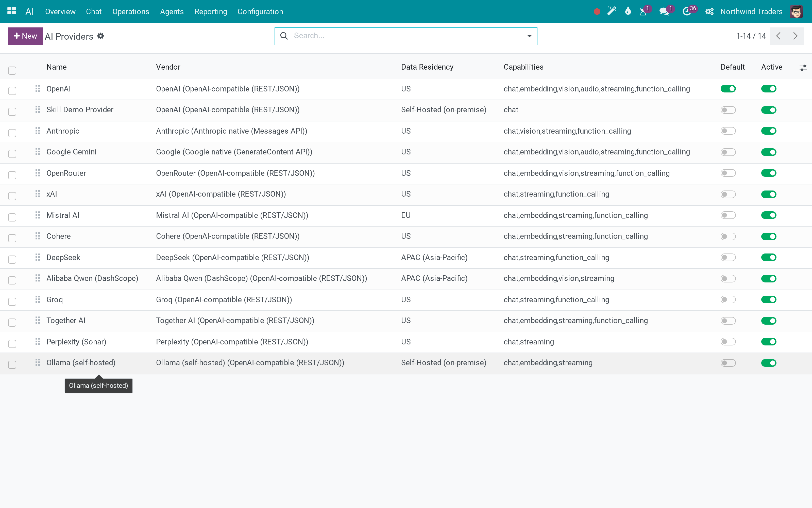Open the magic wand AI tool
812x508 pixels.
pyautogui.click(x=612, y=11)
